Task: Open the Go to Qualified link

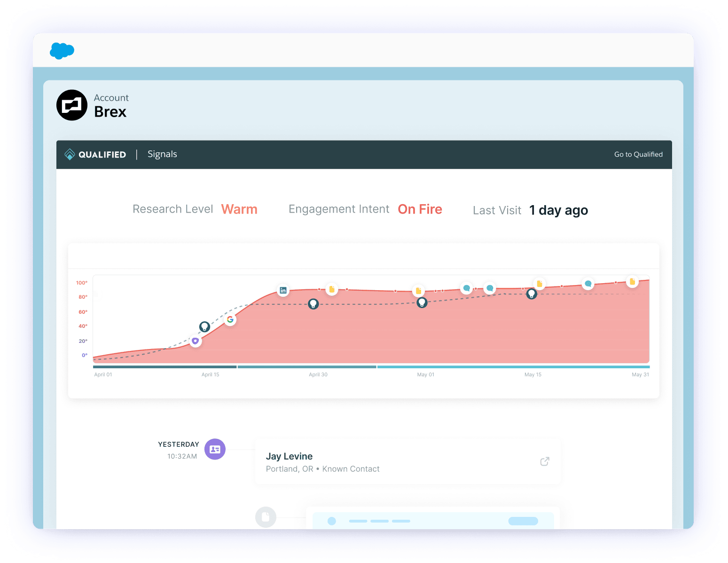Action: [x=638, y=154]
